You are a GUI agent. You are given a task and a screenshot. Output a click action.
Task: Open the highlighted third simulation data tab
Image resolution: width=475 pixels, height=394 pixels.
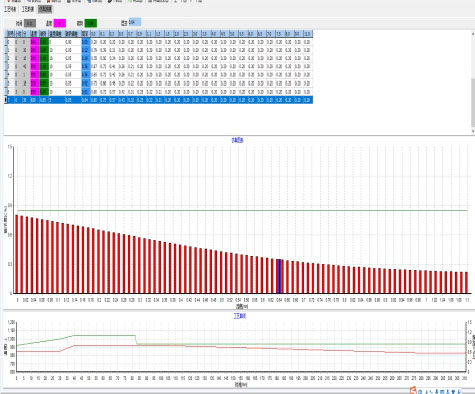click(45, 9)
